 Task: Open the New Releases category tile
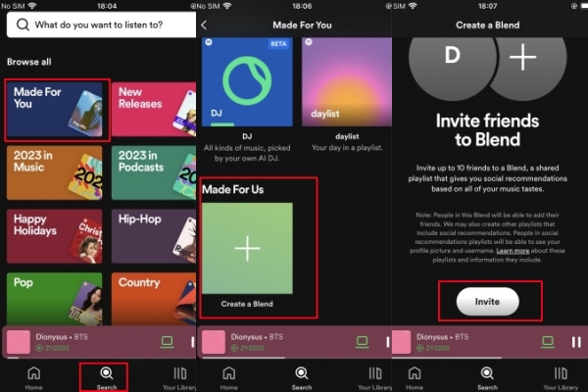coord(154,110)
